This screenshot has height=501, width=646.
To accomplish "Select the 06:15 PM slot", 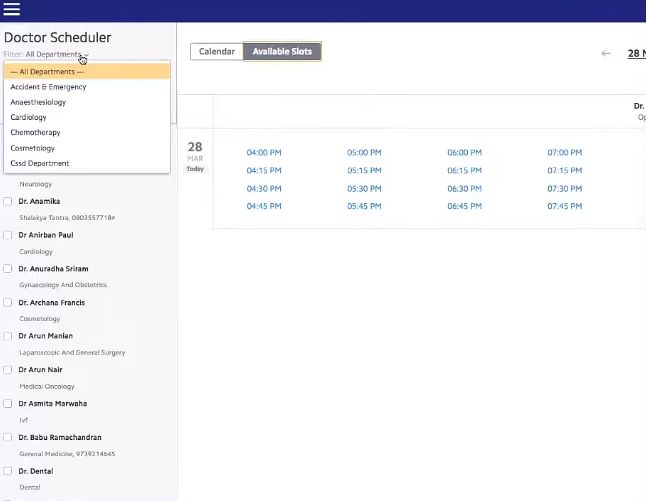I will coord(464,171).
